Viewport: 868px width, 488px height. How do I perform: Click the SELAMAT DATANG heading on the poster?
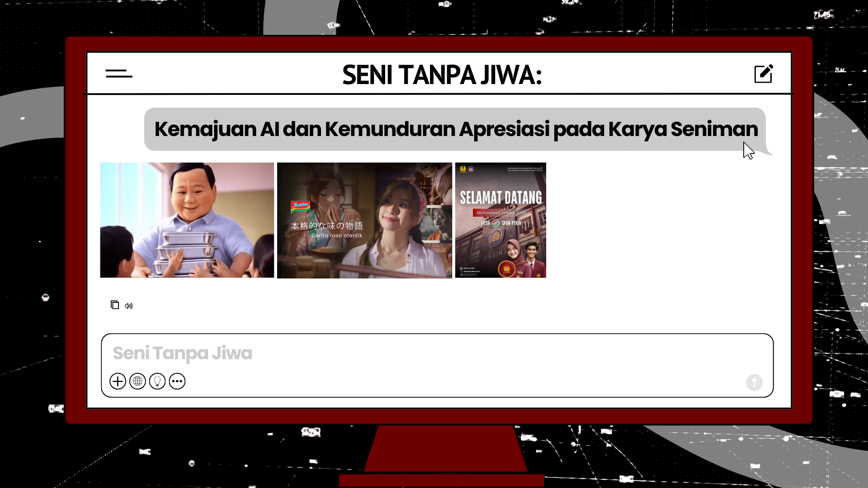tap(500, 197)
